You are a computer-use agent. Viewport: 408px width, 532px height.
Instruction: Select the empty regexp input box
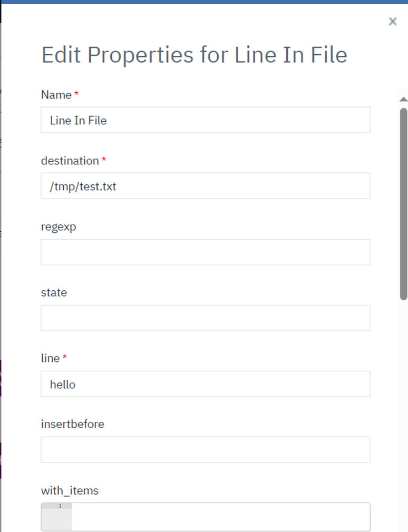point(205,252)
